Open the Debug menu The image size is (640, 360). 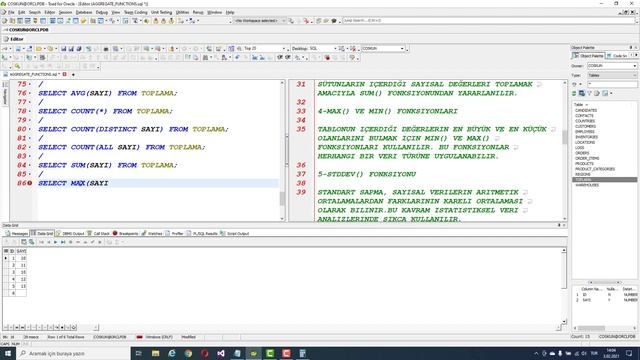tap(102, 13)
